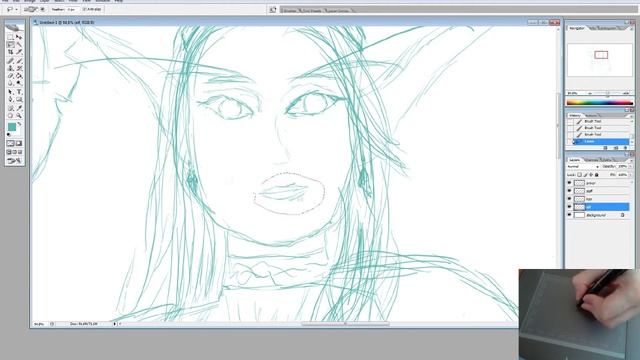Viewport: 640px width, 360px height.
Task: Select the Lasso tool in toolbox
Action: [11, 45]
